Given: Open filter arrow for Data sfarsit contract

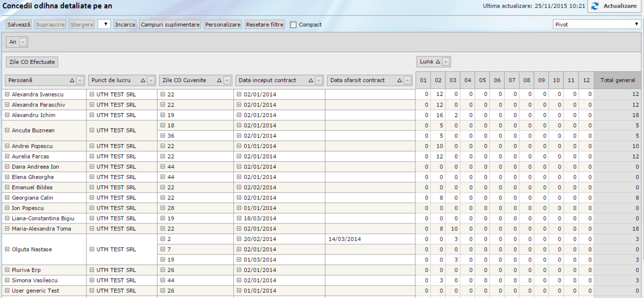Looking at the screenshot, I should pyautogui.click(x=407, y=80).
